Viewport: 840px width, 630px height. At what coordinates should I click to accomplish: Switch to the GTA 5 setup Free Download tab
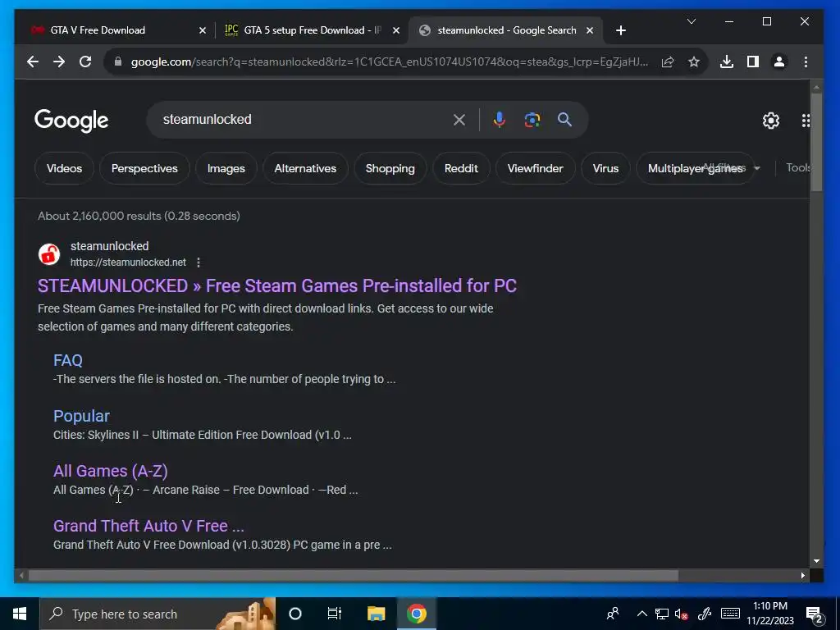click(312, 30)
